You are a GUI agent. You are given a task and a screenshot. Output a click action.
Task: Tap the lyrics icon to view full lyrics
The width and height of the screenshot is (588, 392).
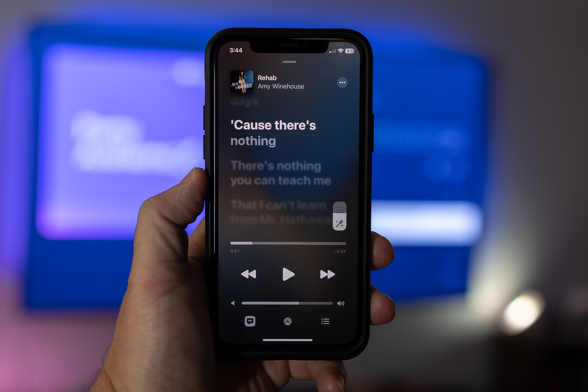pos(250,321)
